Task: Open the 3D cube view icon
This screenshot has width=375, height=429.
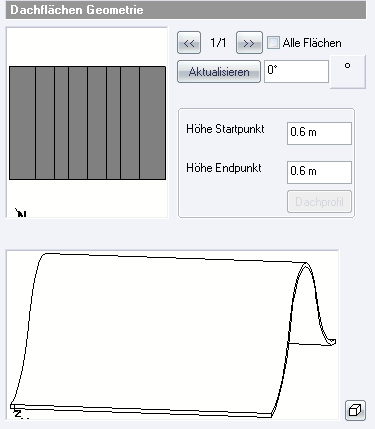Action: coord(355,410)
